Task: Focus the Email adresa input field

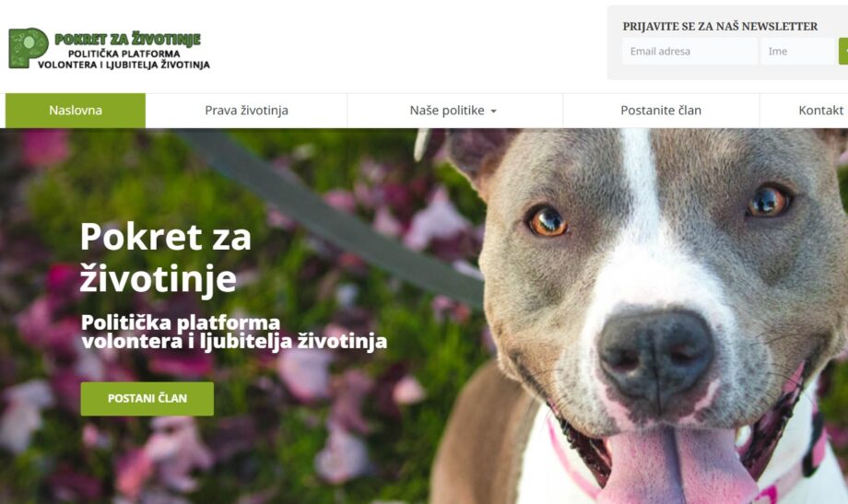Action: tap(689, 52)
